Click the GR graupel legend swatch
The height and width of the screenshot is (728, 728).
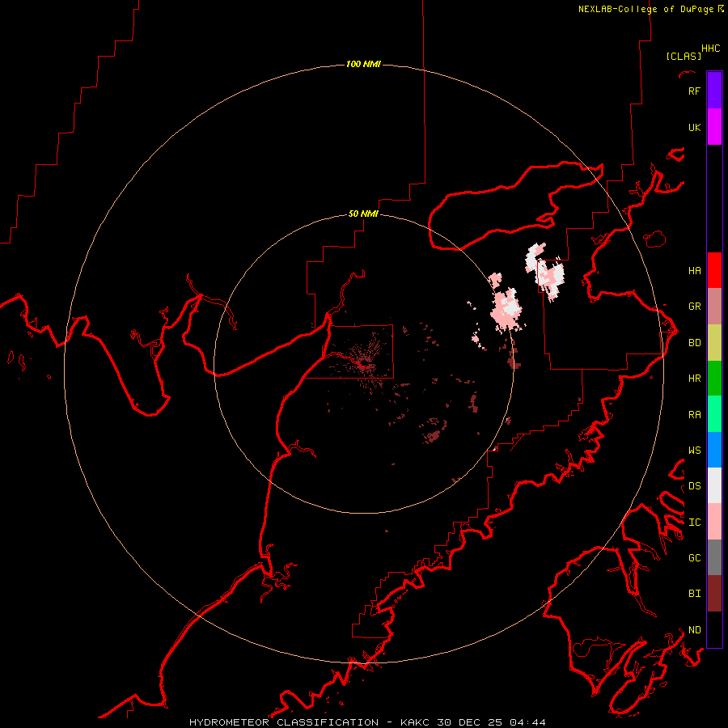pyautogui.click(x=714, y=306)
